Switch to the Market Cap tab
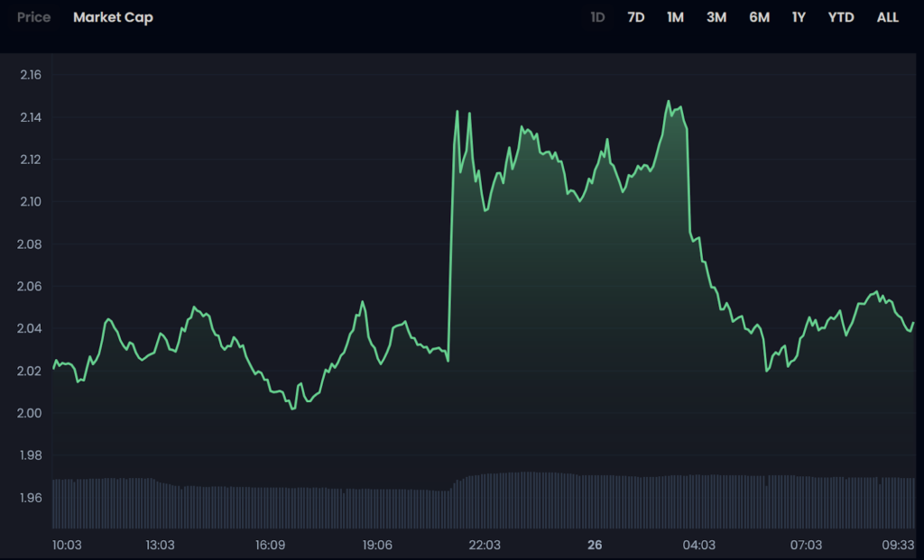 113,17
